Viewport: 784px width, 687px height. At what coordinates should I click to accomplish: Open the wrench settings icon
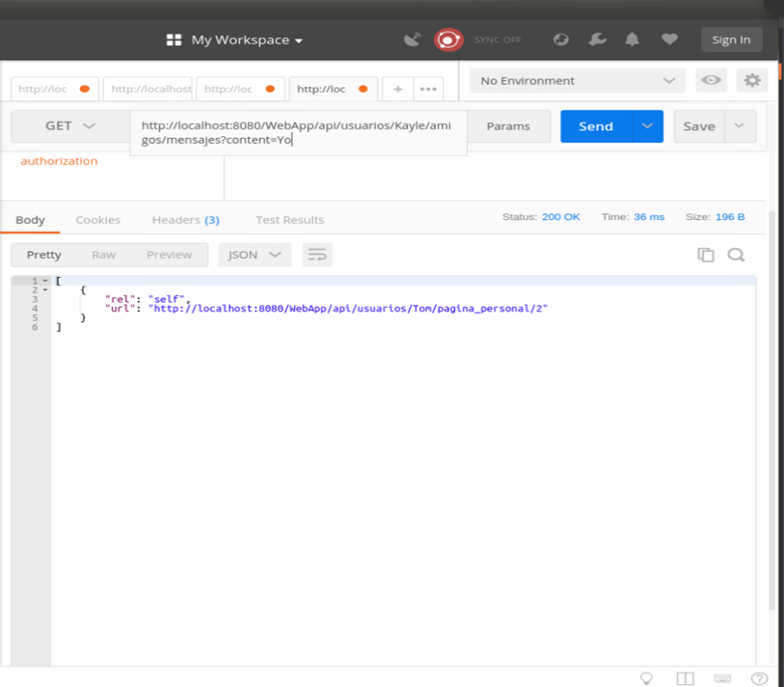coord(597,40)
